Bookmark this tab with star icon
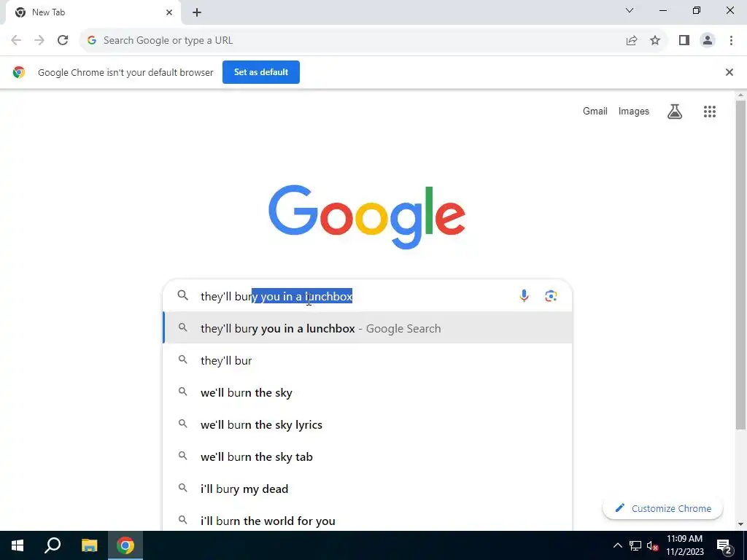The image size is (747, 560). [655, 41]
